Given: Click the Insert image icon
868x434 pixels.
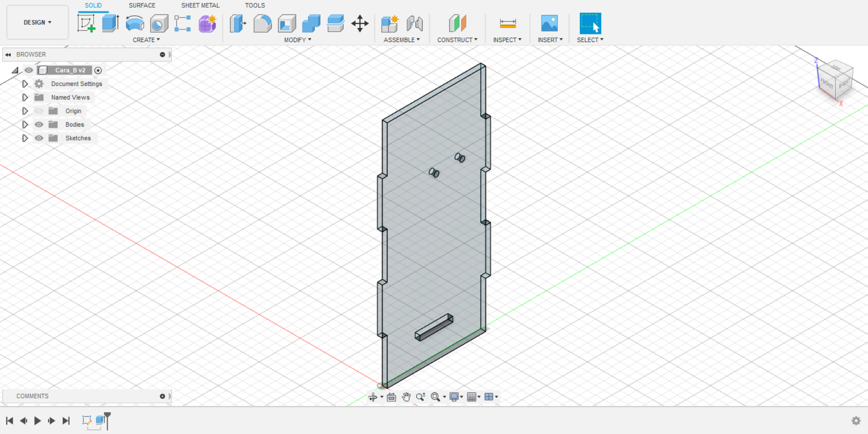Looking at the screenshot, I should [550, 23].
